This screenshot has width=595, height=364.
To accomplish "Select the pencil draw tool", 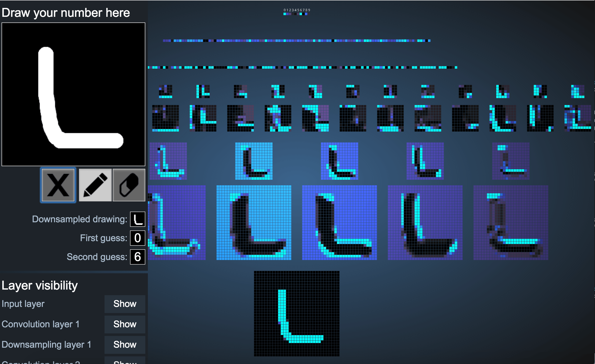I will [x=95, y=185].
